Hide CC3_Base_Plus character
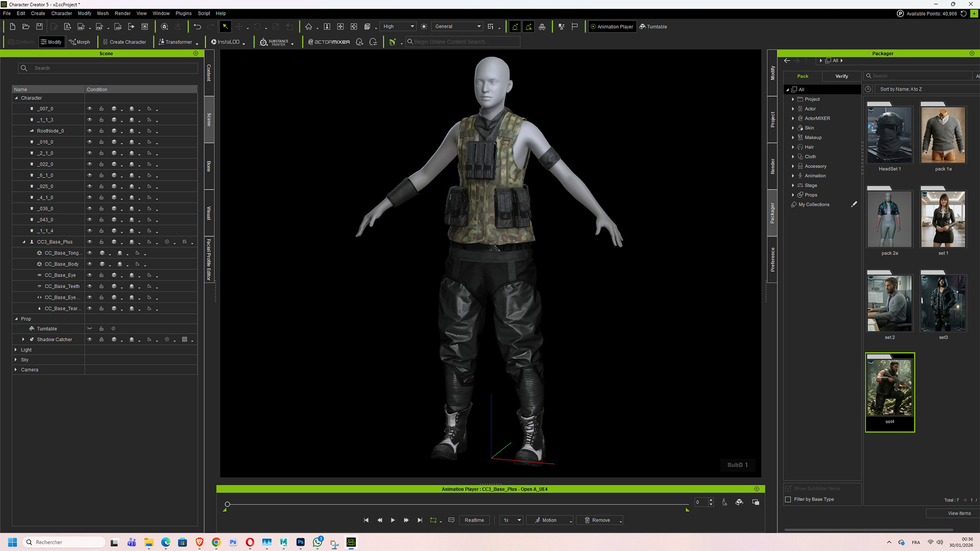The image size is (980, 551). coord(89,242)
